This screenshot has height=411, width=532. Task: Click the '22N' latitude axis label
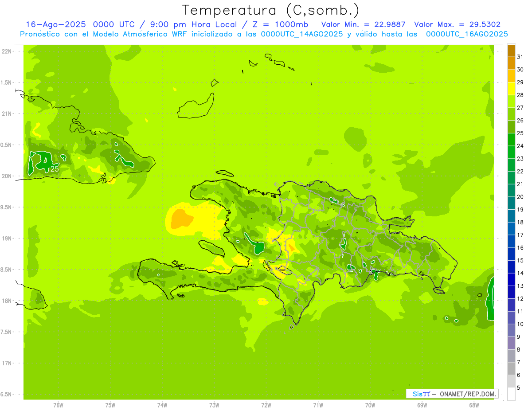[x=8, y=51]
